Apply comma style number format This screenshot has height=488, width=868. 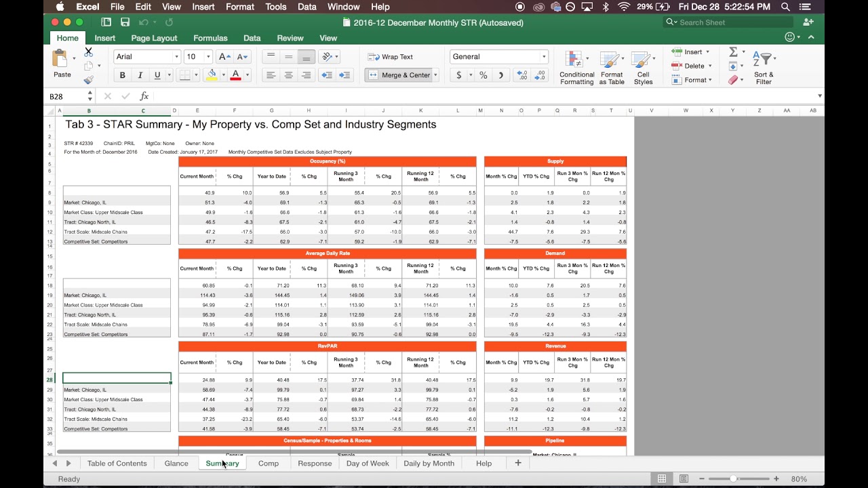pyautogui.click(x=501, y=75)
